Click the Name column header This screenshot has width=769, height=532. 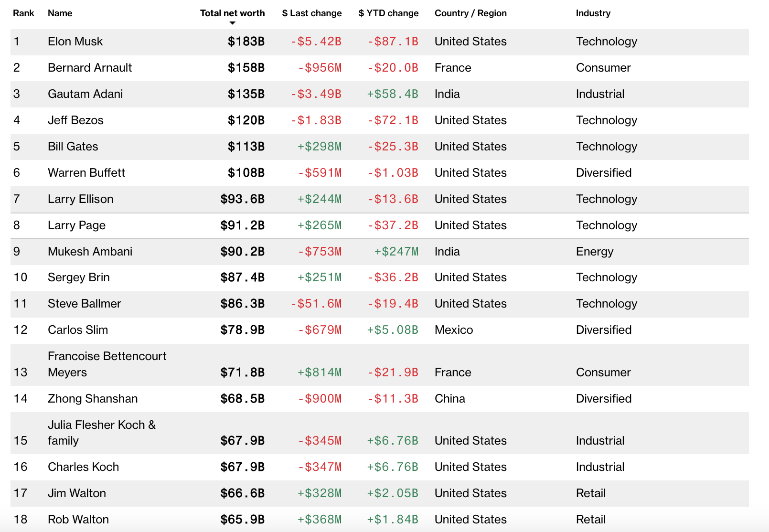pos(60,13)
